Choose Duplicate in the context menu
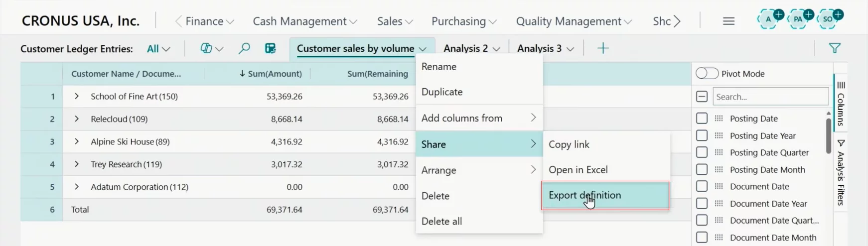Screen dimensions: 868x246 point(442,92)
